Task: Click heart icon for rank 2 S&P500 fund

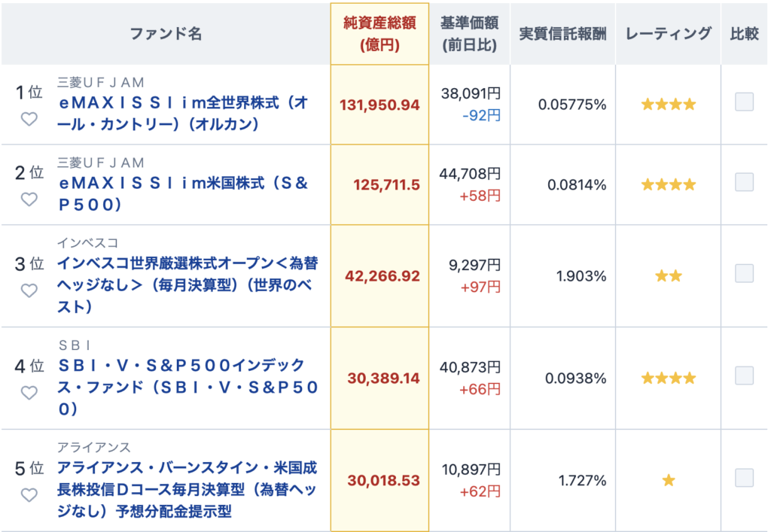Action: point(29,199)
